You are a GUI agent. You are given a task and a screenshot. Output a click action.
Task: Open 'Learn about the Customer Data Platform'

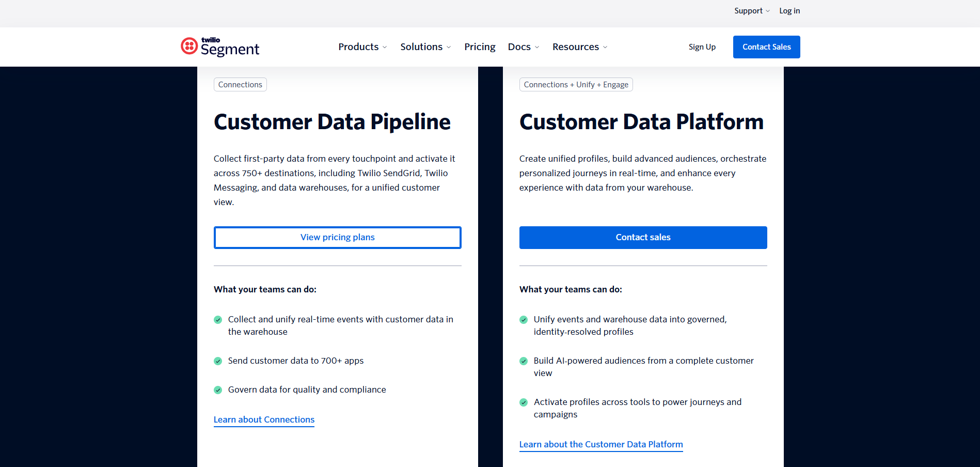point(601,444)
